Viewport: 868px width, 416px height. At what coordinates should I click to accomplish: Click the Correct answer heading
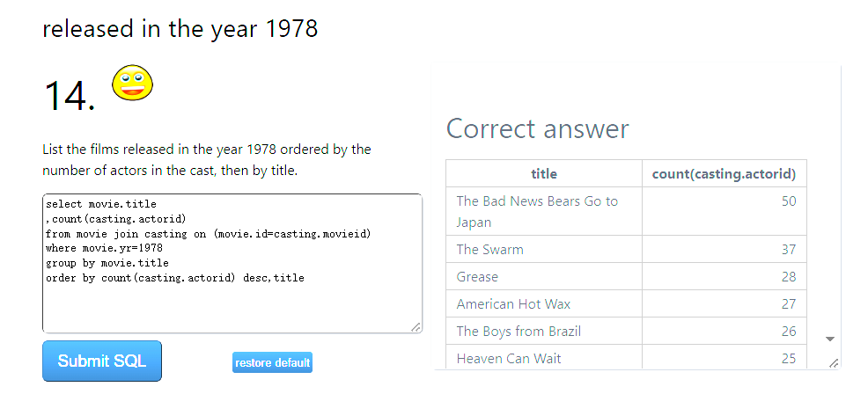point(538,129)
